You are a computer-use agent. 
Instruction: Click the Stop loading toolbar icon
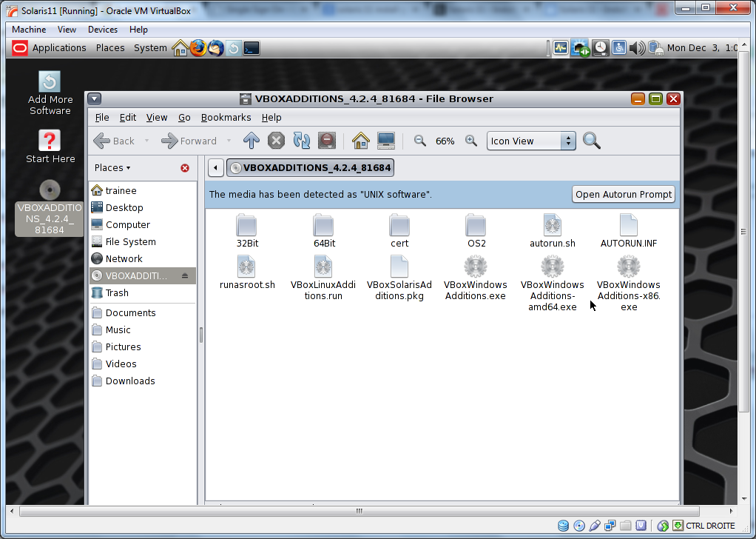coord(276,141)
